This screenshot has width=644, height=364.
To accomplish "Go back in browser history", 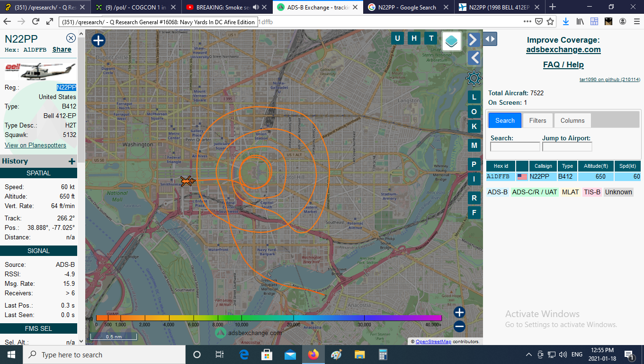I will [x=7, y=21].
